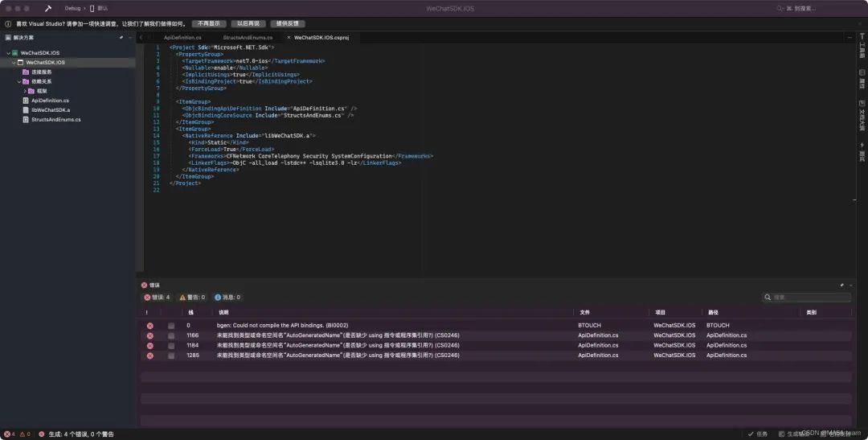Collapse the WeChatSDK.iOS project node
Viewport: 868px width, 440px height.
[x=14, y=63]
